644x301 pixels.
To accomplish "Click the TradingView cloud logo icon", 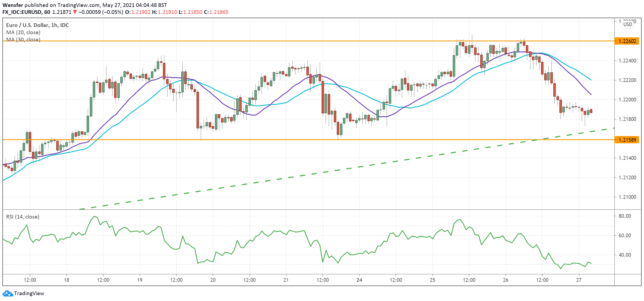I will (7, 293).
